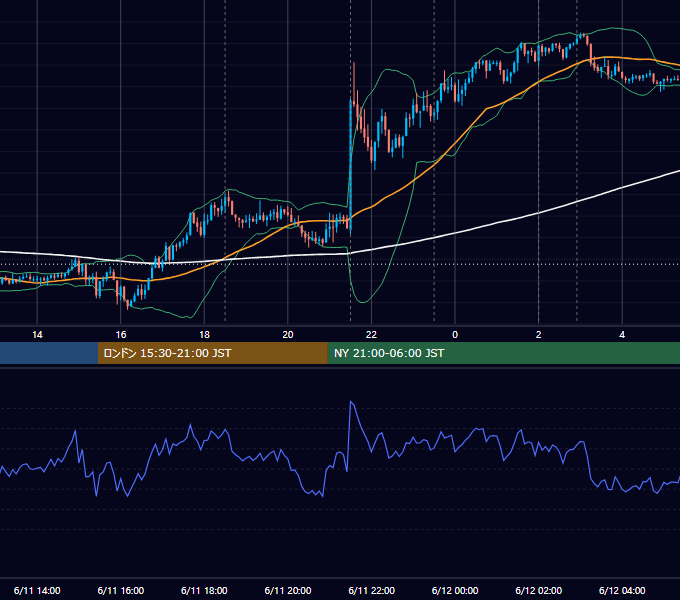The width and height of the screenshot is (680, 600).
Task: Select the ロンドン 15:30-21:00 JST session bar
Action: click(212, 353)
